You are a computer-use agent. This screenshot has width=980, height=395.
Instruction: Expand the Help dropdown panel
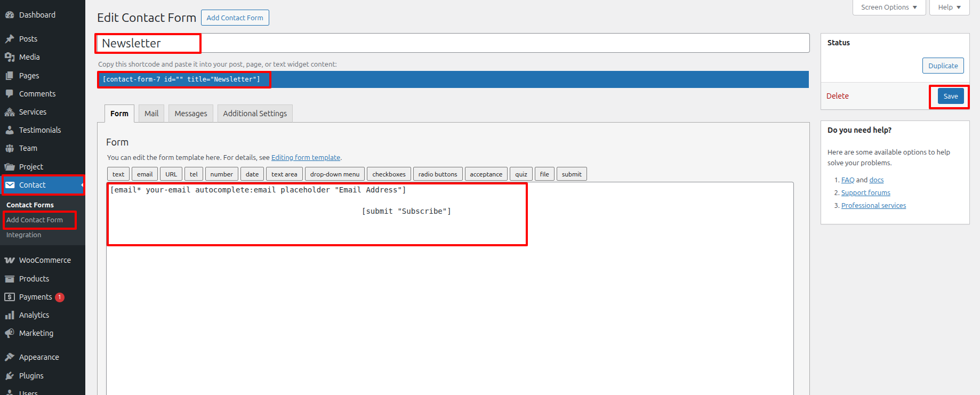pyautogui.click(x=949, y=7)
